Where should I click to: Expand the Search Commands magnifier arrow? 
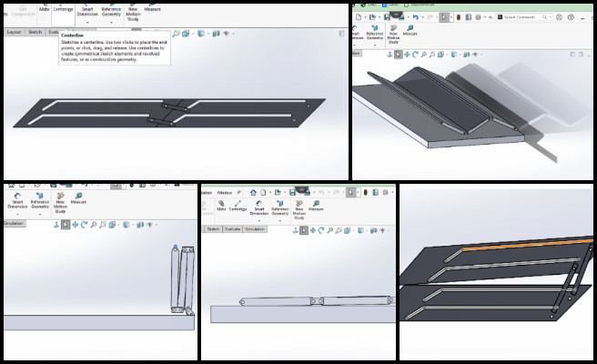coord(551,17)
